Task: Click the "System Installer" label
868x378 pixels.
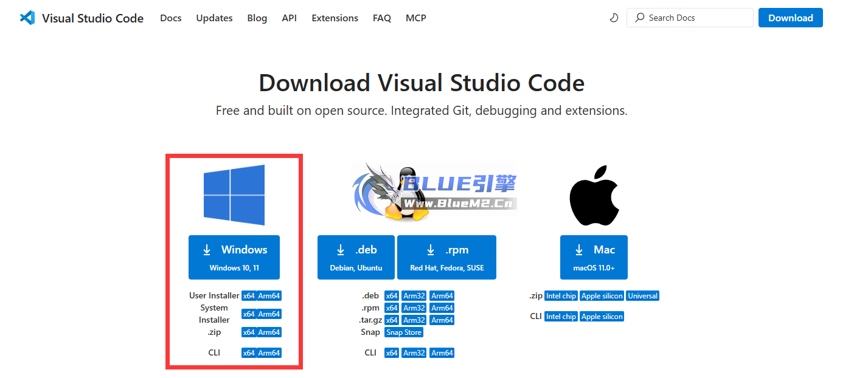Action: click(x=214, y=314)
